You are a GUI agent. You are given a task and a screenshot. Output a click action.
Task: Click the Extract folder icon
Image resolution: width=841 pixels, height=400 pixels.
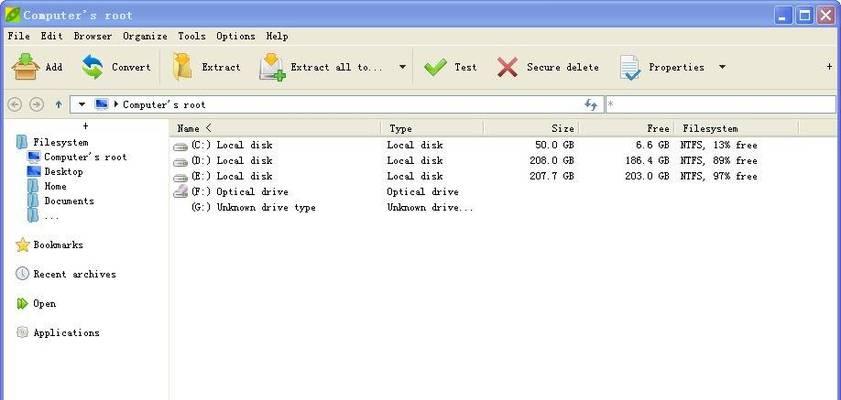[182, 67]
